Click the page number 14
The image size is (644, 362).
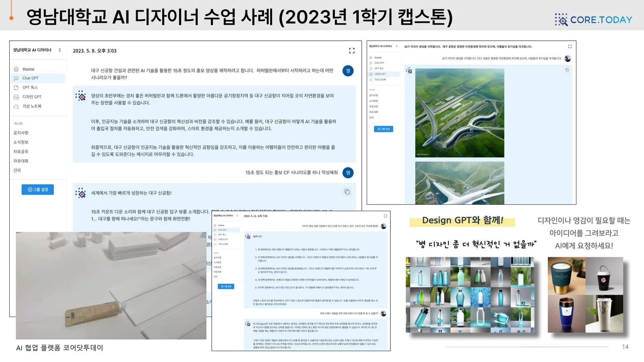tap(625, 347)
